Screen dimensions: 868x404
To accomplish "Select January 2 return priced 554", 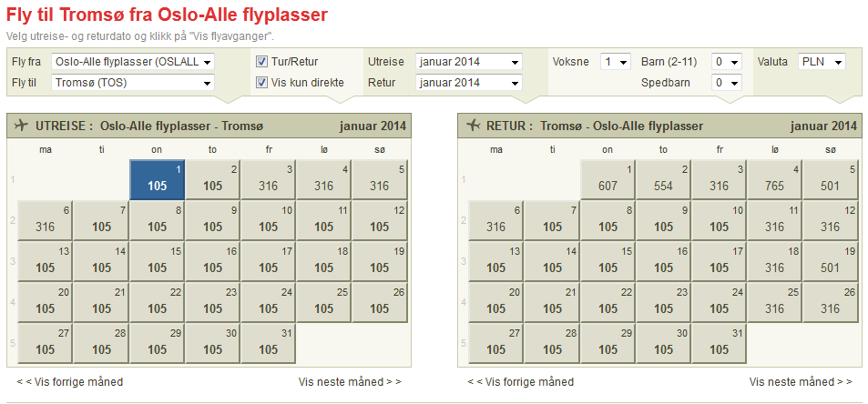I will click(x=663, y=179).
